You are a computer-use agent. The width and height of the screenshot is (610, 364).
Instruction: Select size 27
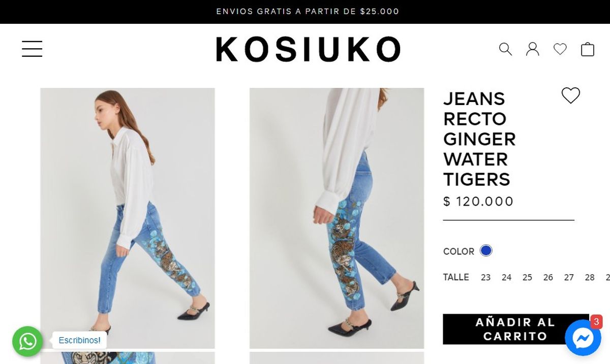[x=569, y=277]
